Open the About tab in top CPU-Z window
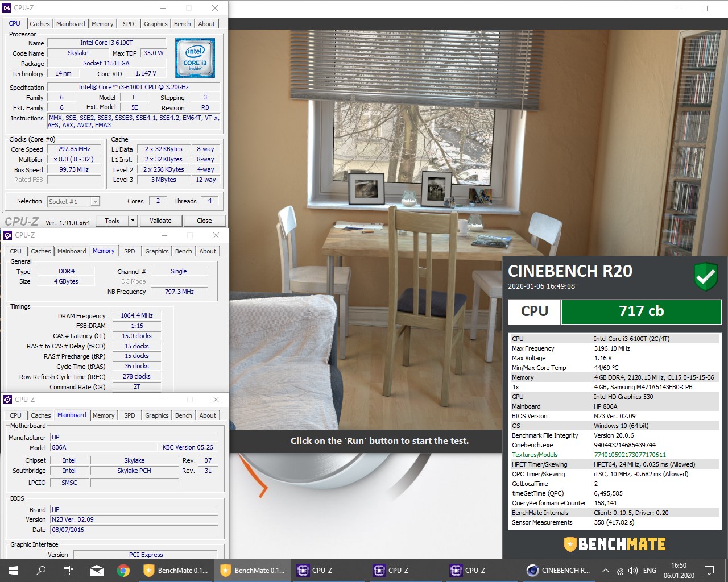The width and height of the screenshot is (728, 582). click(x=206, y=24)
